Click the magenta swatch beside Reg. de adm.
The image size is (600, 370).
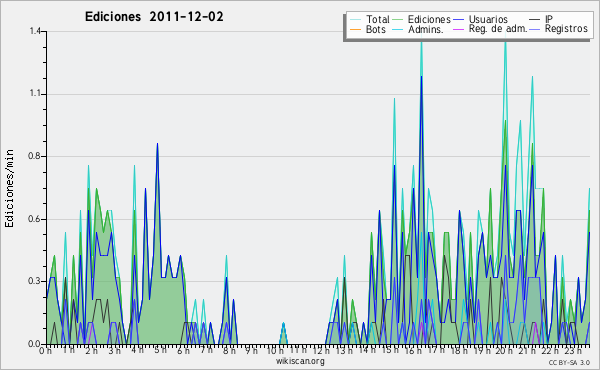point(458,29)
